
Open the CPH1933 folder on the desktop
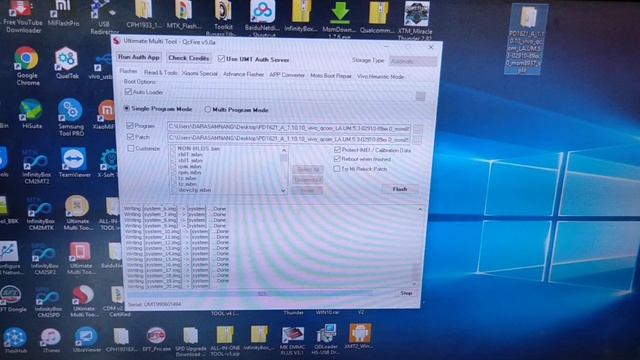(x=143, y=15)
